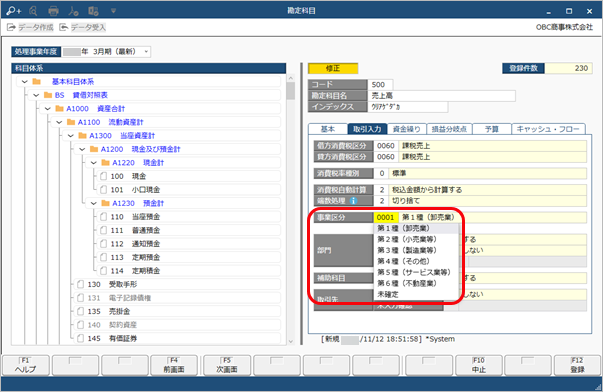The height and width of the screenshot is (392, 603).
Task: Collapse the A1000 資産合計 node
Action: tap(48, 108)
